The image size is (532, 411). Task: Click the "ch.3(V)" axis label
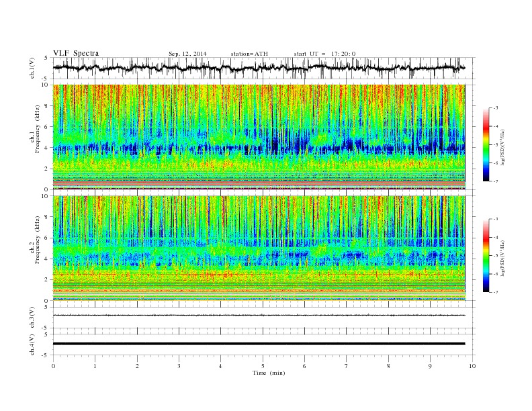[x=32, y=318]
